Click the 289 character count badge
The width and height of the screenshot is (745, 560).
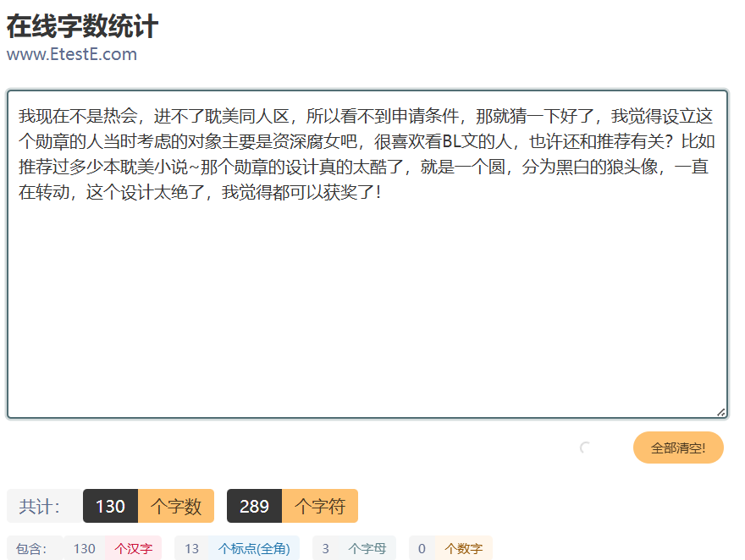254,506
